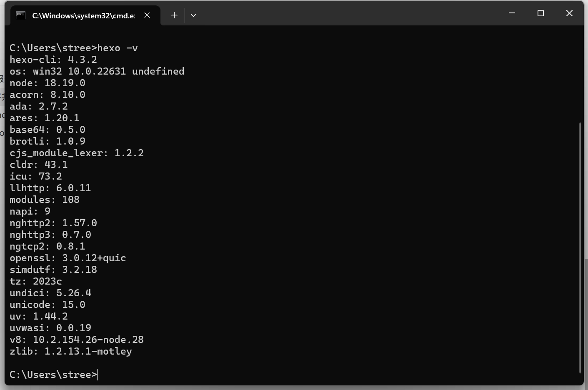Image resolution: width=588 pixels, height=390 pixels.
Task: Maximize the terminal window
Action: point(540,13)
